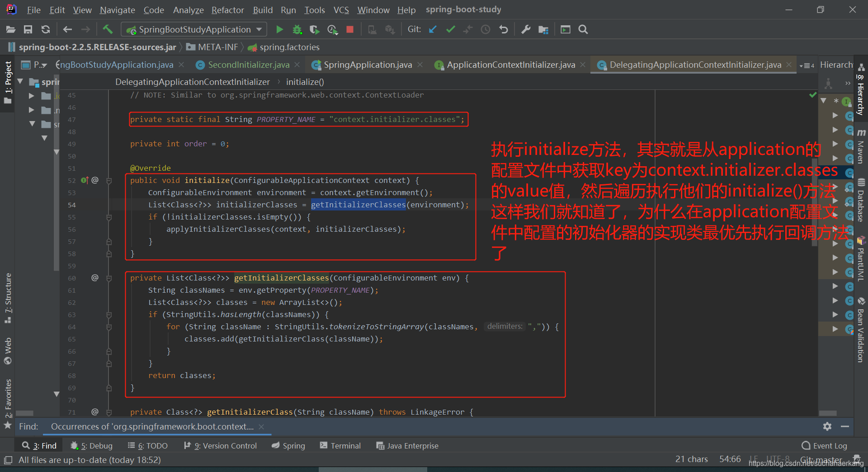Open the VCS menu
Viewport: 868px width, 472px height.
(x=341, y=10)
